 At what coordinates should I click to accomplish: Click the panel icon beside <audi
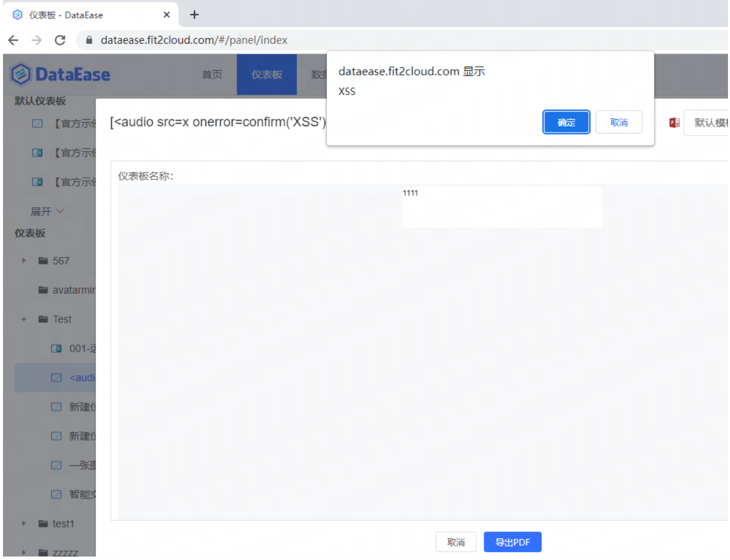[x=57, y=378]
